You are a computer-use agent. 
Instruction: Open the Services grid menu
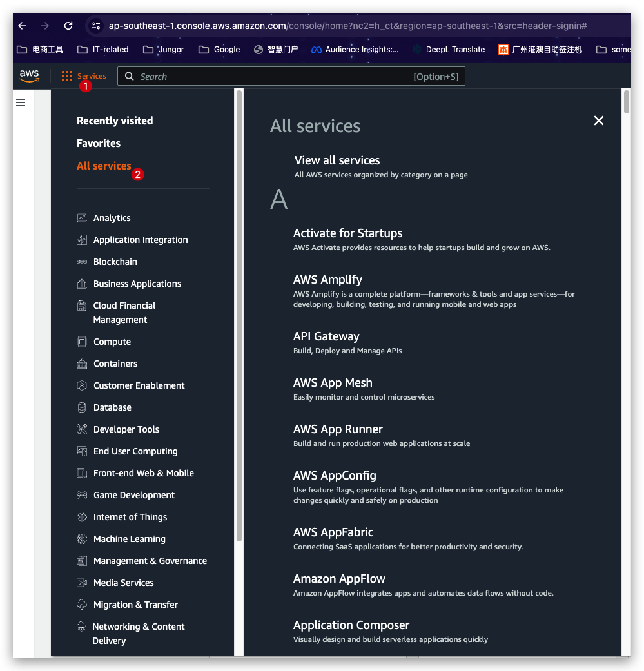pos(67,77)
